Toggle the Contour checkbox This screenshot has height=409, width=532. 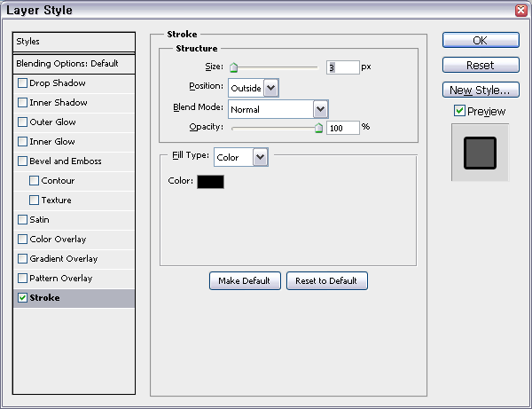(34, 181)
